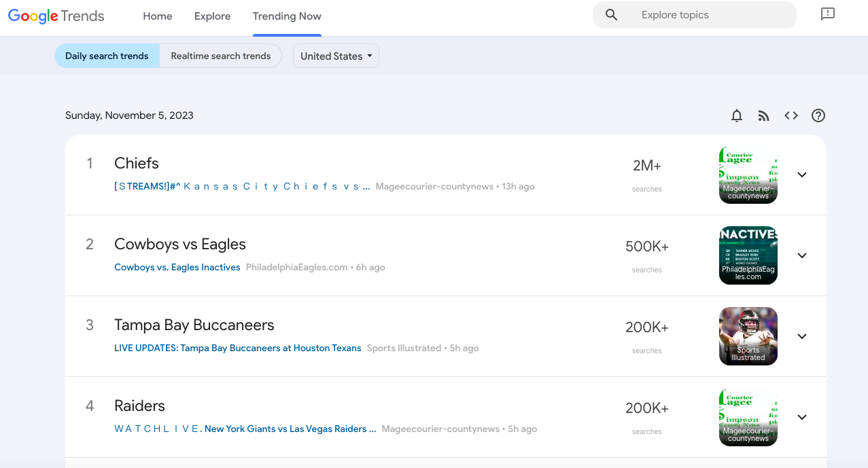Go to Google Trends logo home
This screenshot has width=868, height=468.
click(x=56, y=16)
